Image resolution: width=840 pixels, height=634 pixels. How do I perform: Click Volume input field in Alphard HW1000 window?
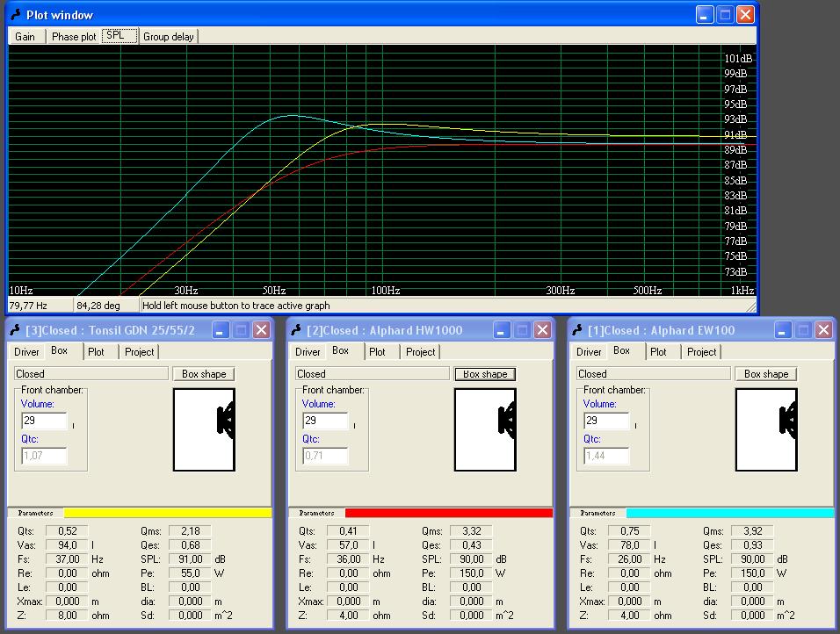pyautogui.click(x=324, y=421)
